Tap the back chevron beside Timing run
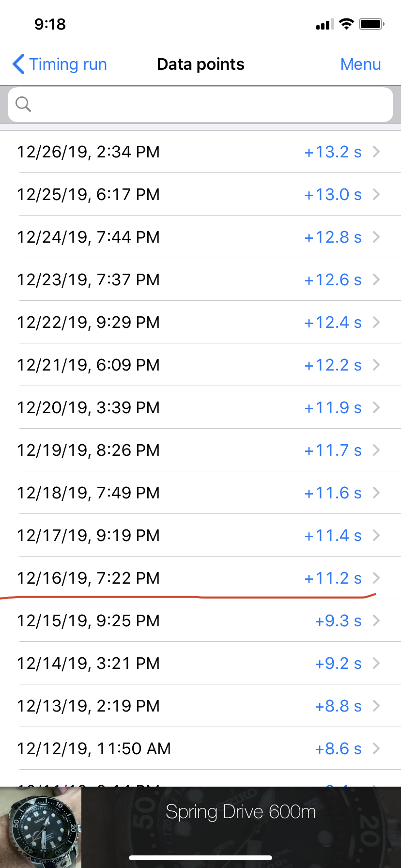 pos(18,64)
